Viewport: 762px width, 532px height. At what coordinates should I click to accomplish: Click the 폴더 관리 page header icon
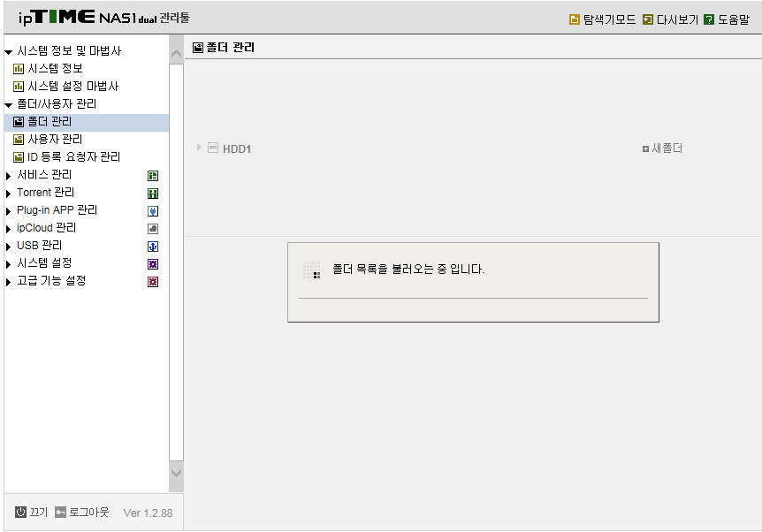coord(198,48)
